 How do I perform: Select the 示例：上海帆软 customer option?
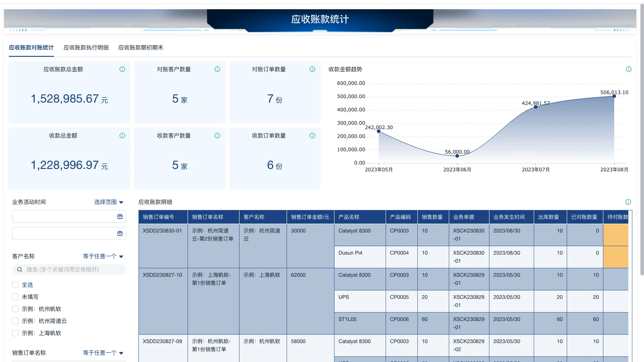coord(15,333)
